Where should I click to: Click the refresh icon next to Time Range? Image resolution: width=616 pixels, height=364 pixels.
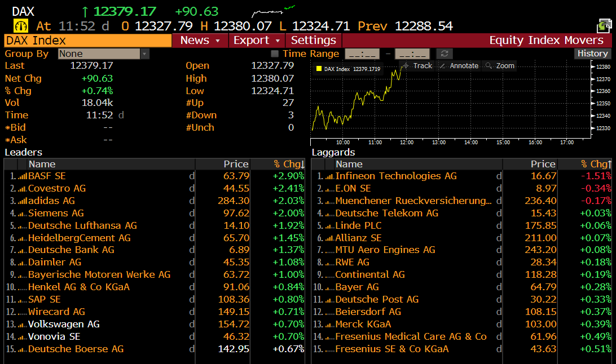(x=445, y=54)
